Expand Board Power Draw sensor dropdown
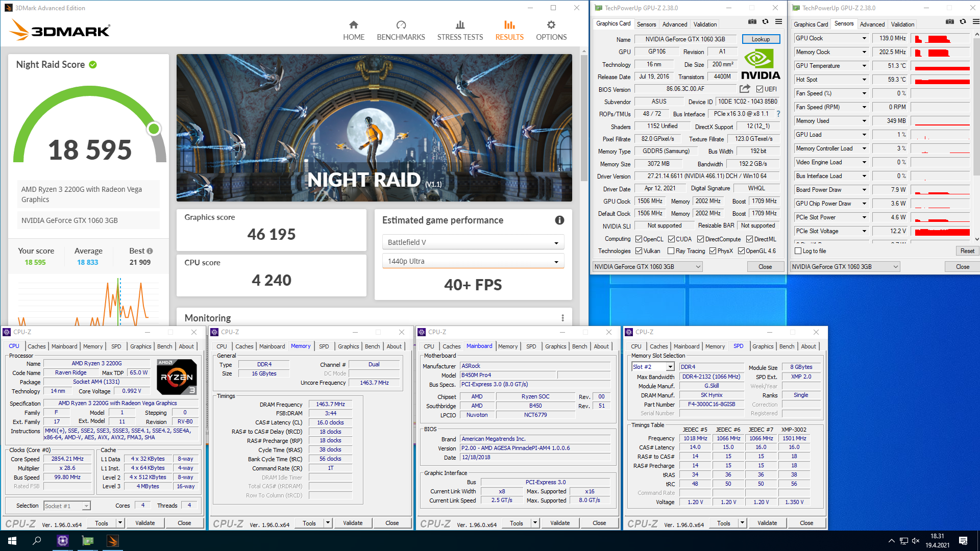This screenshot has width=980, height=551. click(x=864, y=190)
